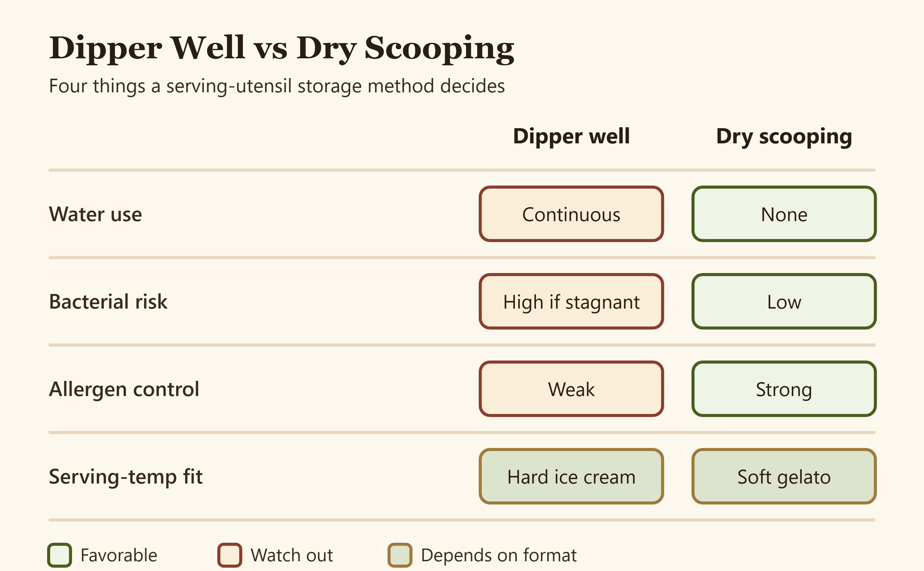Click the Bacterial risk row label

tap(108, 301)
